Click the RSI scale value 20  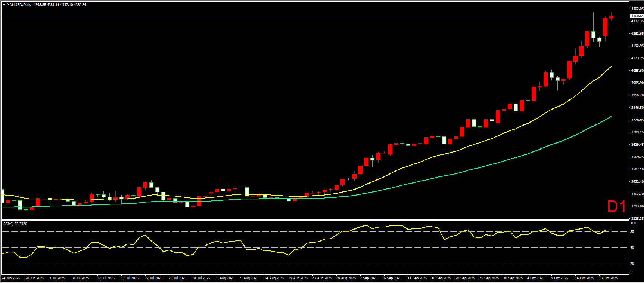click(632, 264)
